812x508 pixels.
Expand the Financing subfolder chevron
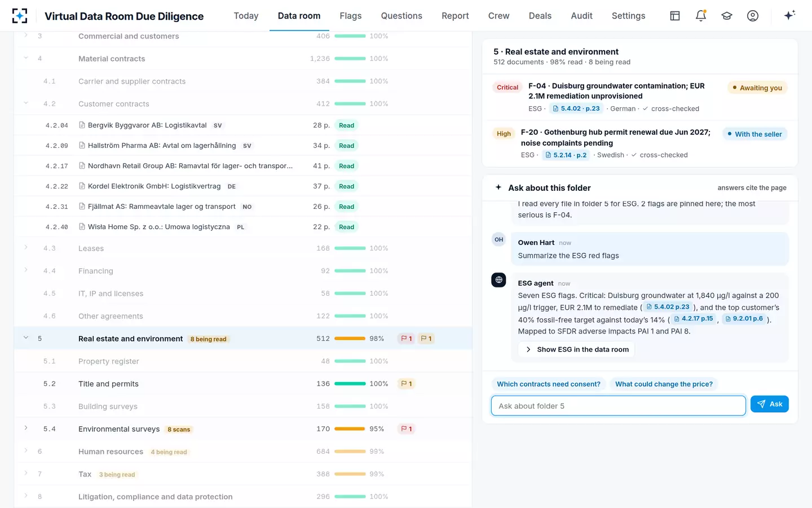click(26, 270)
